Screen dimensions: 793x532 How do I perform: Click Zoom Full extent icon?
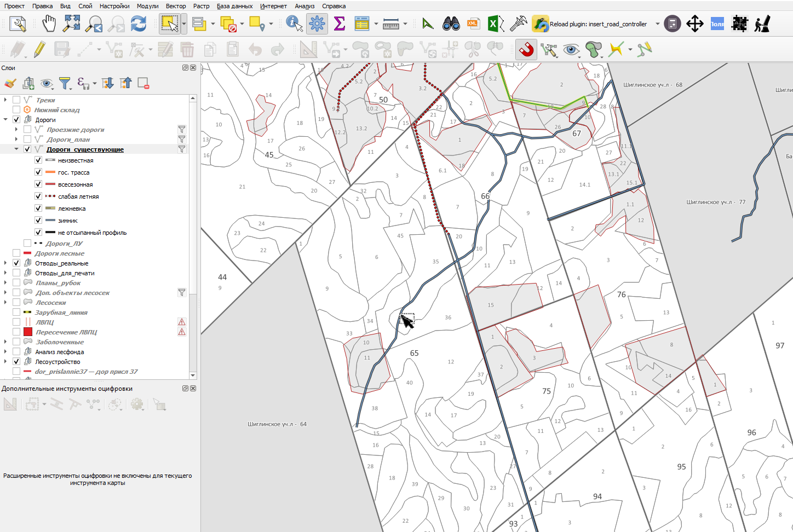[x=72, y=24]
